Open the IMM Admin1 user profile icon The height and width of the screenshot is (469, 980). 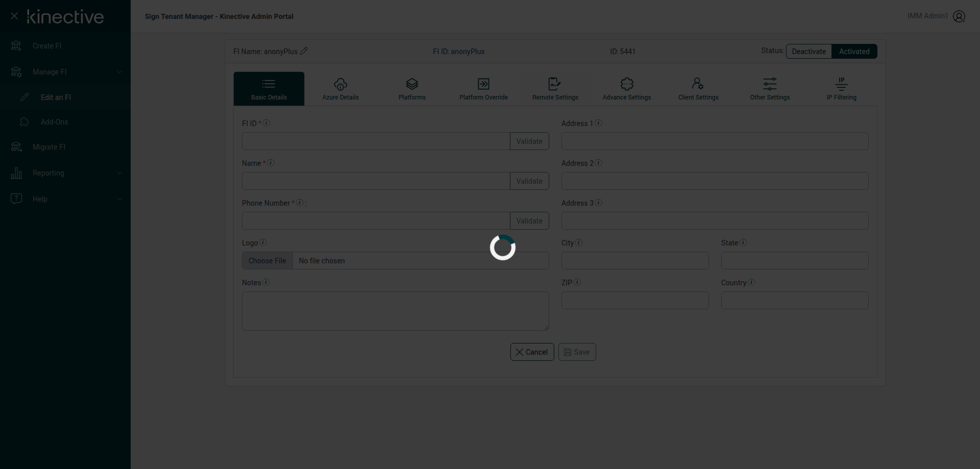(959, 16)
